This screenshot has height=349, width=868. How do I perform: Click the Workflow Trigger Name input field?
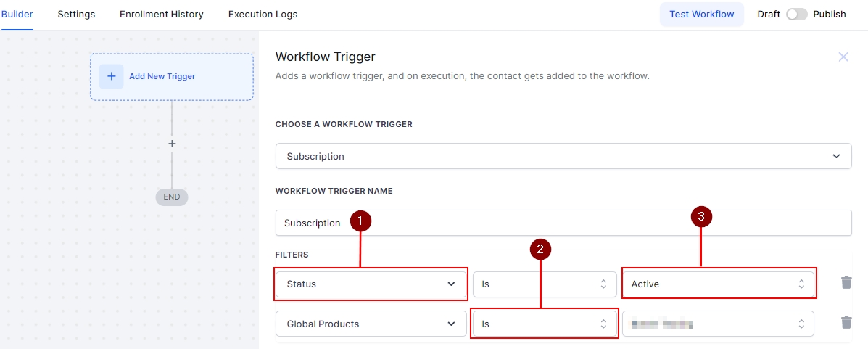click(x=563, y=223)
